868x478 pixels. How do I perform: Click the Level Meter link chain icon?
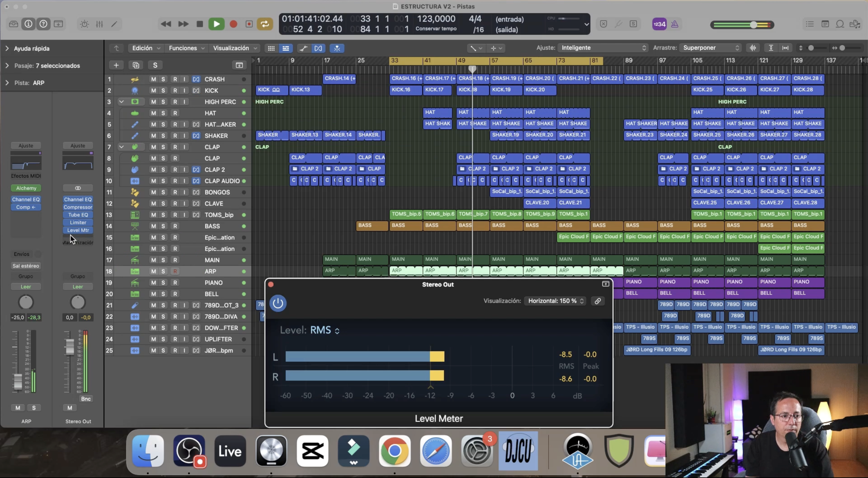point(597,301)
